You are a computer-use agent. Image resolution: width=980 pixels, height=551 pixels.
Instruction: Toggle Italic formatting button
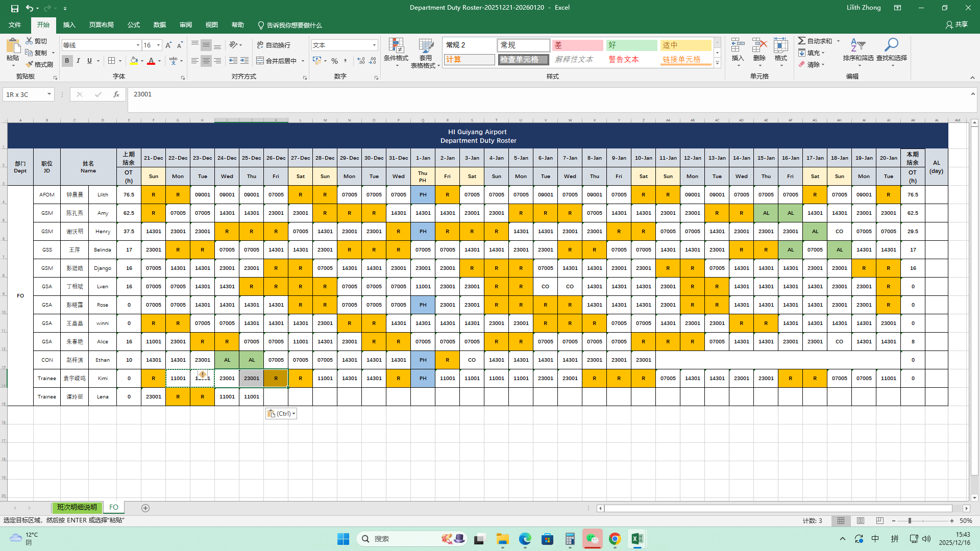(78, 61)
